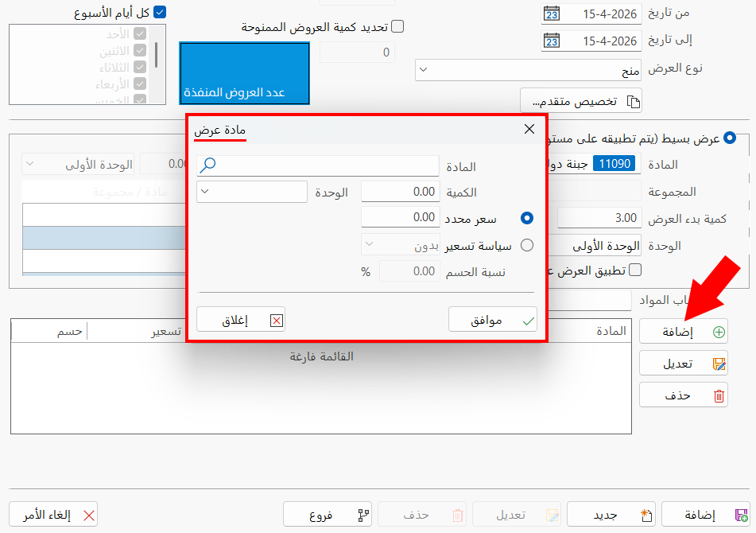Click فروع button at bottom

click(328, 515)
